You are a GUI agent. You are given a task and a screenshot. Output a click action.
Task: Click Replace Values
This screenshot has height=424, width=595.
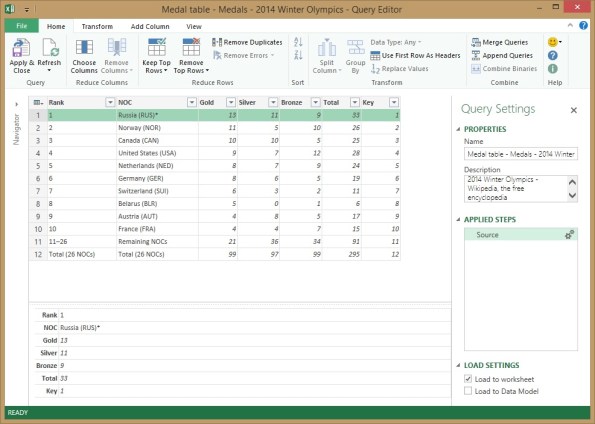(x=400, y=69)
